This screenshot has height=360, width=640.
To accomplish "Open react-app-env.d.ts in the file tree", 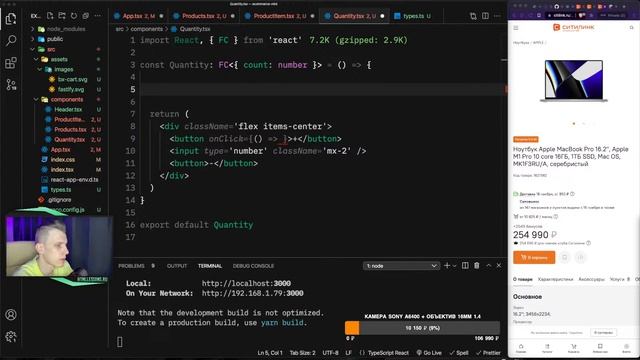I will [74, 180].
